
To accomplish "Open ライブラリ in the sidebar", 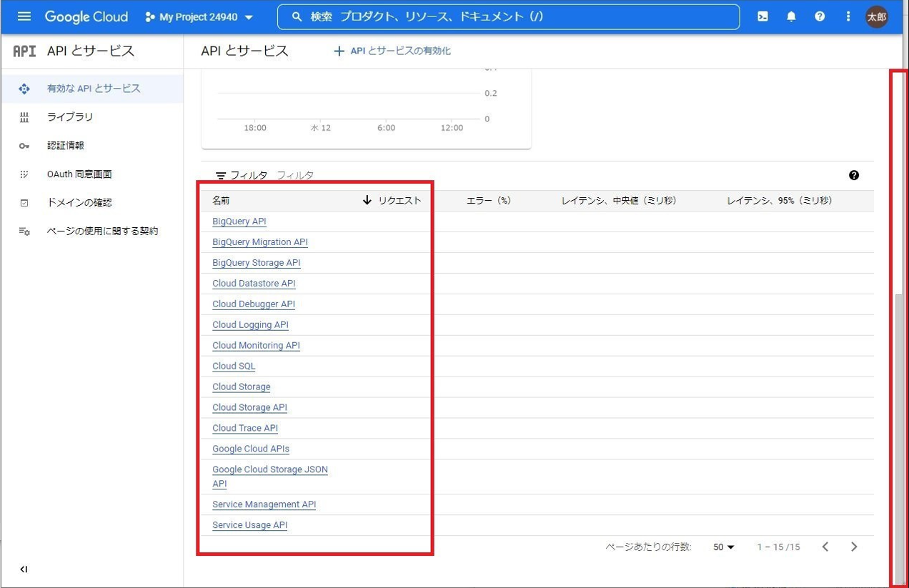I will 91,117.
